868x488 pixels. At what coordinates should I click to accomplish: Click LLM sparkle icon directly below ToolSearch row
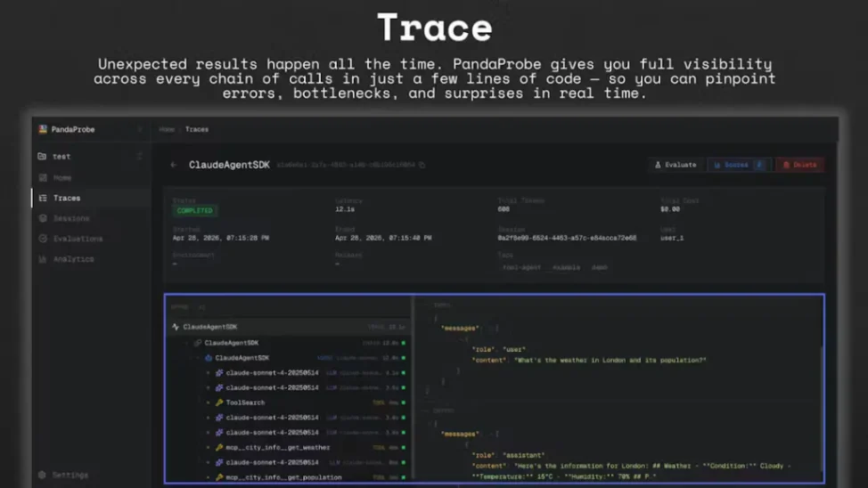[x=219, y=418]
